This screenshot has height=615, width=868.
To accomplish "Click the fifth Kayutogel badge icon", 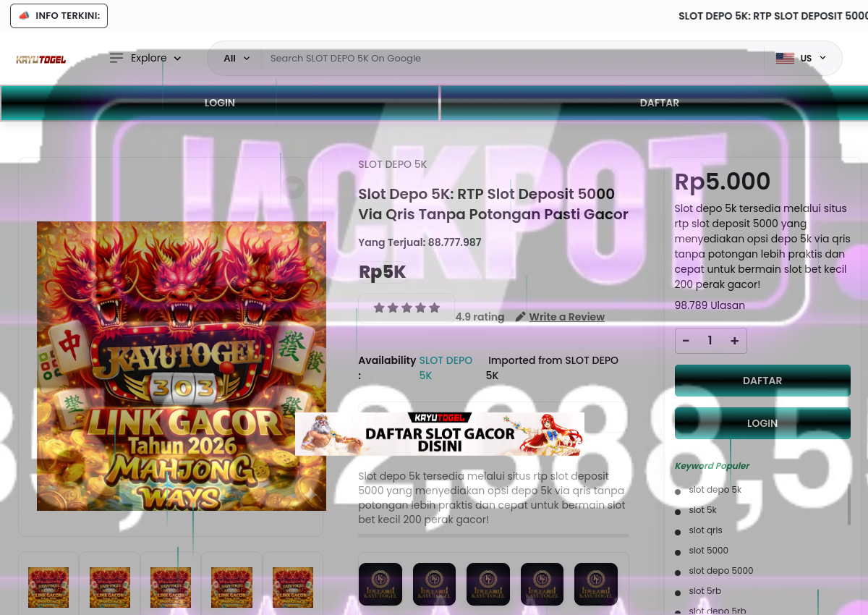I will pyautogui.click(x=596, y=584).
